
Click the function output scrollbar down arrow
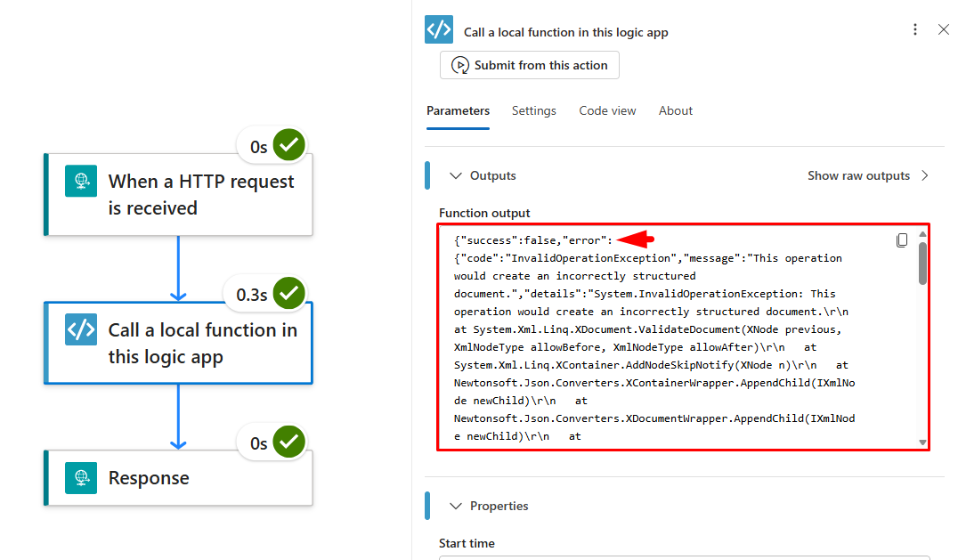click(x=922, y=442)
